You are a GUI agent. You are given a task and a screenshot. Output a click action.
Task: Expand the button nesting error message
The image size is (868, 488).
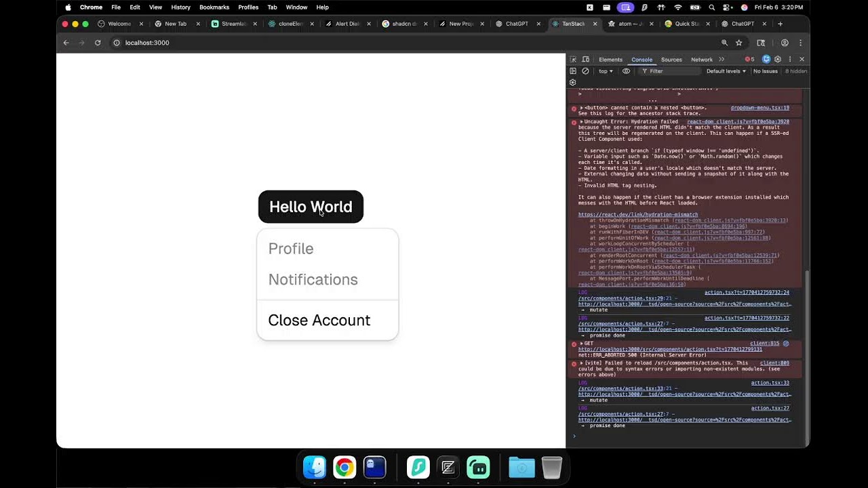582,108
